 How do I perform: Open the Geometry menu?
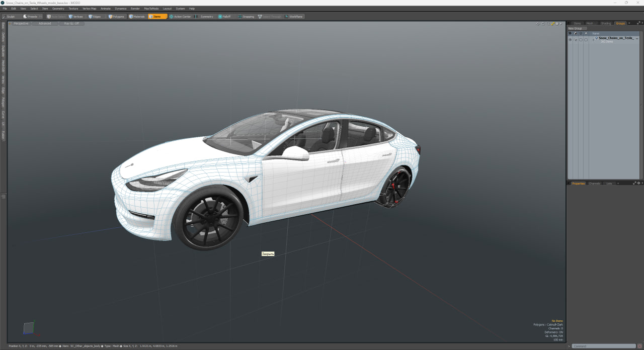point(58,9)
